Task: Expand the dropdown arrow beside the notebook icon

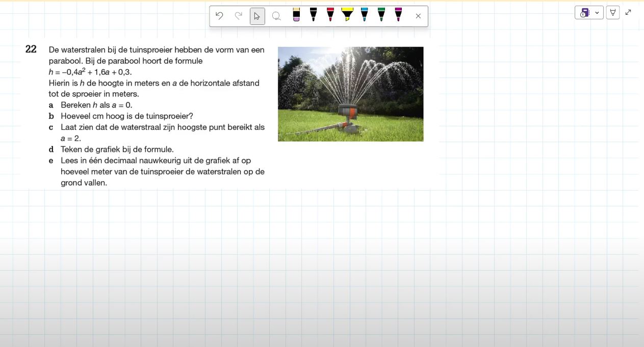Action: point(597,13)
